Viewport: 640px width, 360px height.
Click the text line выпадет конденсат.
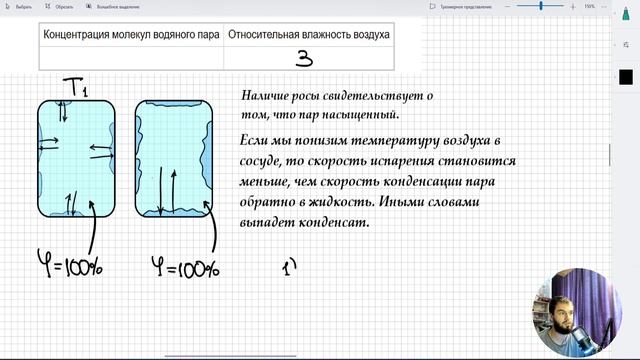pyautogui.click(x=304, y=222)
